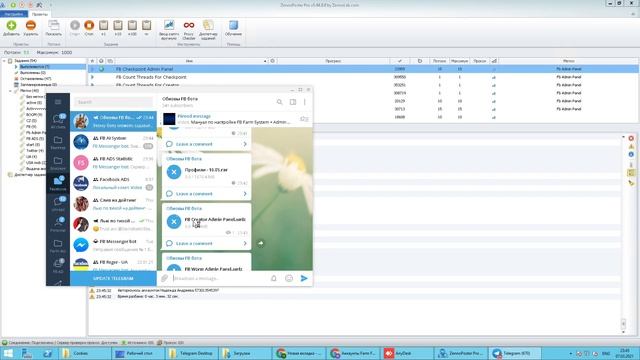Open the Proxy Checker tool icon

pos(189,25)
